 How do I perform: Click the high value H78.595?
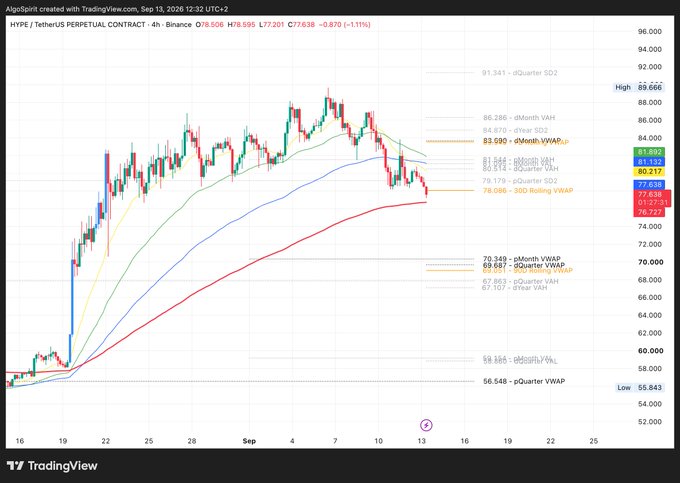(241, 25)
